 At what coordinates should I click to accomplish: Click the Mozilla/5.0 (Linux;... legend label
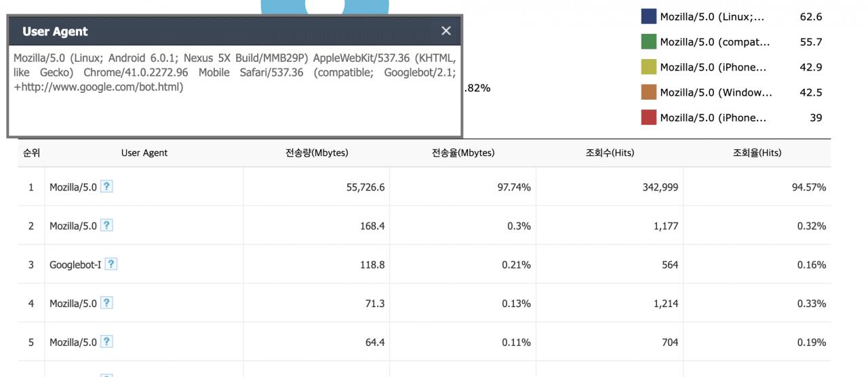[712, 17]
